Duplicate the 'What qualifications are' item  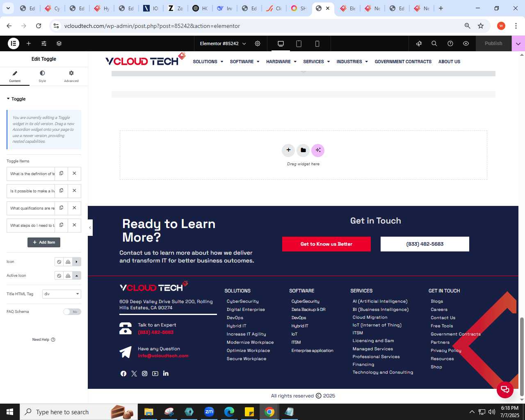coord(61,208)
